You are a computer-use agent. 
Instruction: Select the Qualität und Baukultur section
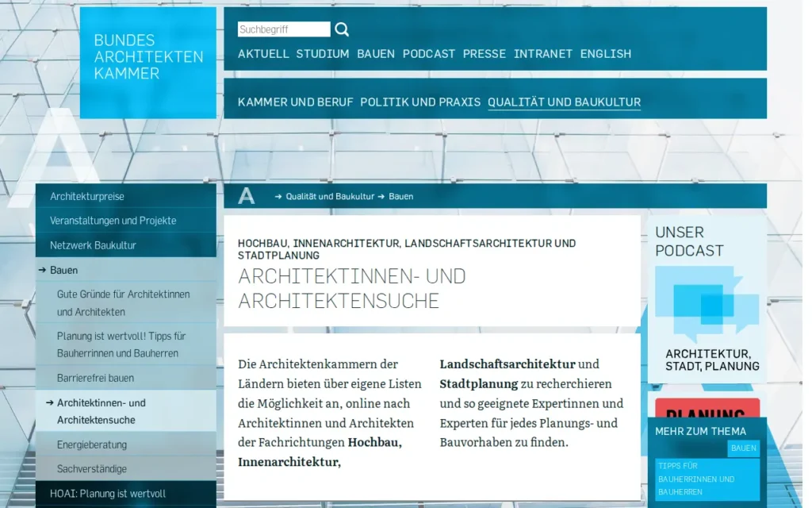[565, 102]
